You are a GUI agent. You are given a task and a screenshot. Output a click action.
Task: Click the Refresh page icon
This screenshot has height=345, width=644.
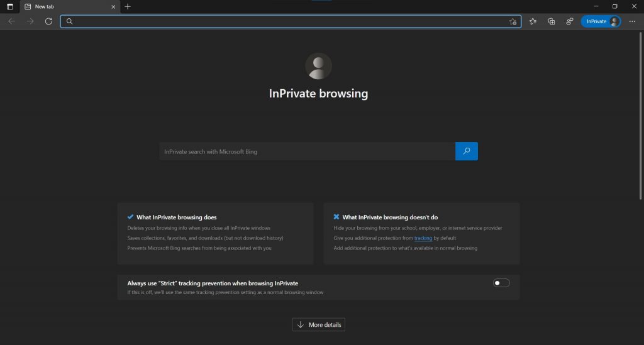click(48, 21)
